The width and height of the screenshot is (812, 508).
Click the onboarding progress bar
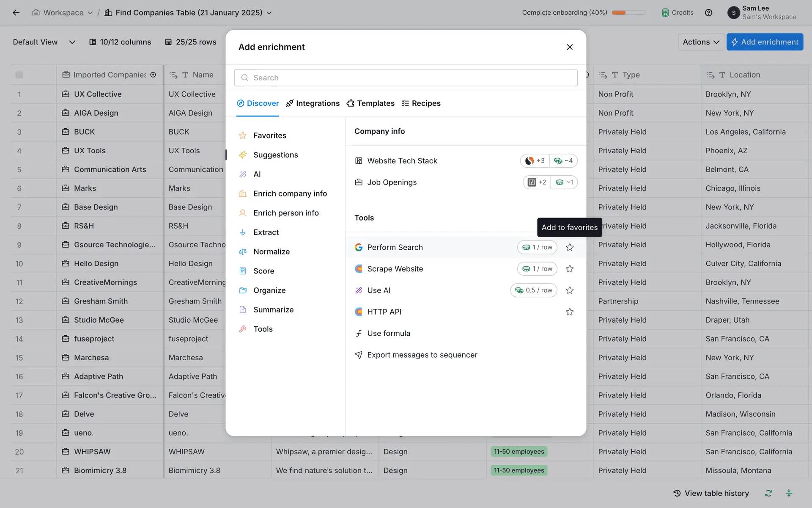coord(628,13)
